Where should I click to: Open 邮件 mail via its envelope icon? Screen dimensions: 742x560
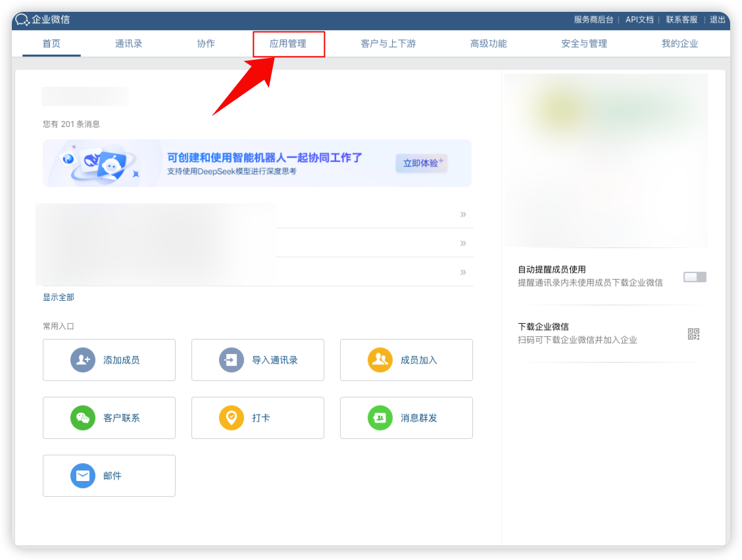(x=83, y=475)
